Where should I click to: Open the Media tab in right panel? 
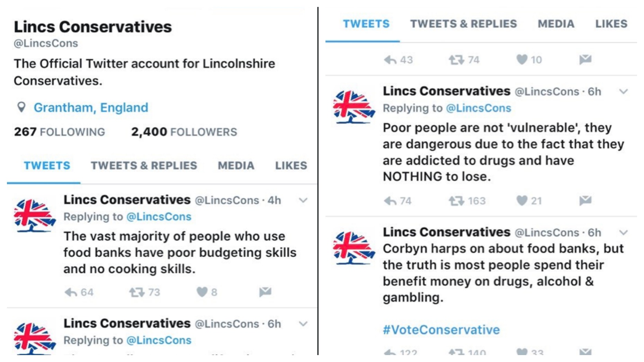(556, 24)
